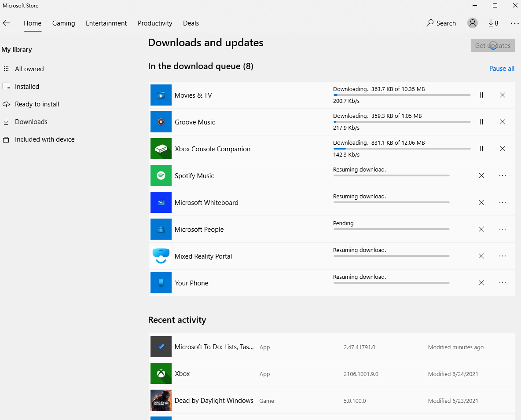
Task: Go back with the back arrow
Action: [x=6, y=23]
